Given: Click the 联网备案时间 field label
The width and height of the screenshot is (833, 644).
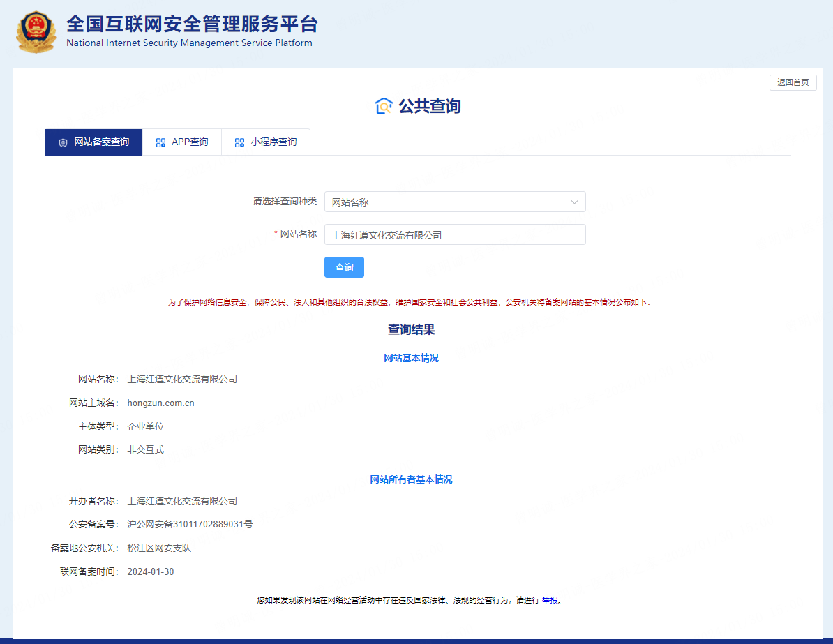Looking at the screenshot, I should (x=89, y=571).
